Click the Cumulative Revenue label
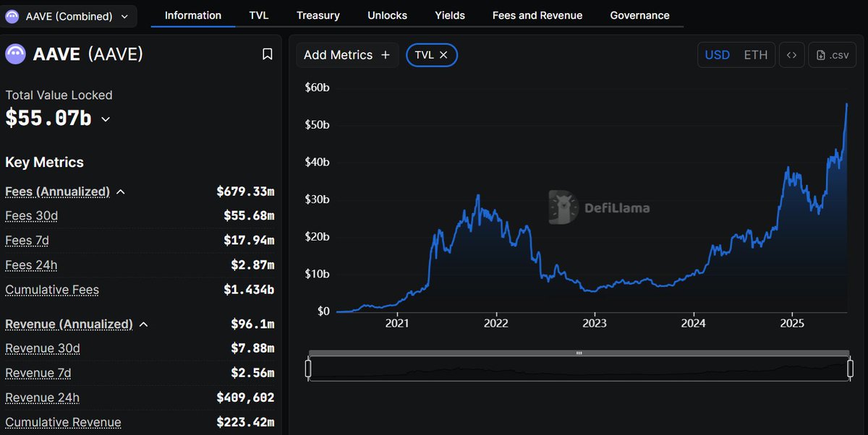The width and height of the screenshot is (868, 435). point(63,422)
